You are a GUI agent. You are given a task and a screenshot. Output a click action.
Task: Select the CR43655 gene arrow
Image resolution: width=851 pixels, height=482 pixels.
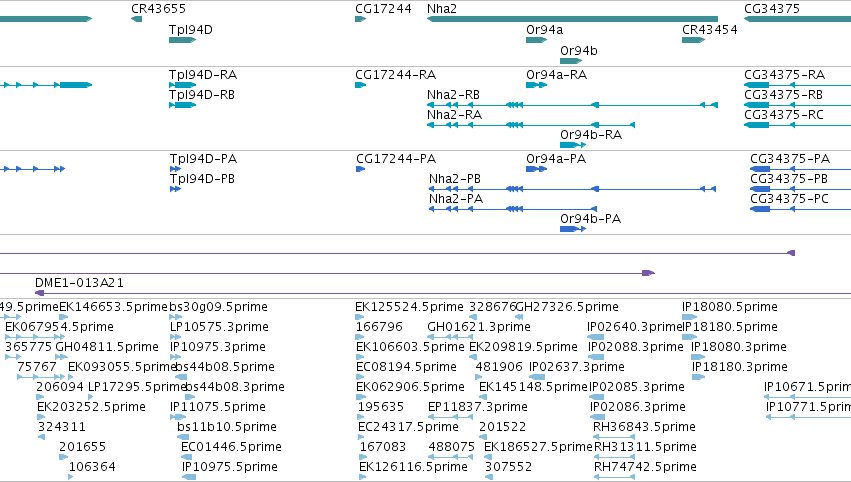[137, 19]
